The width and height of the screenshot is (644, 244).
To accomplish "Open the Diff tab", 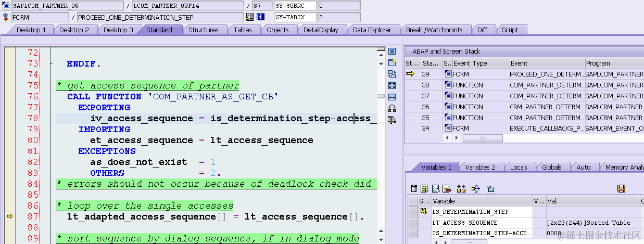I will pos(482,30).
